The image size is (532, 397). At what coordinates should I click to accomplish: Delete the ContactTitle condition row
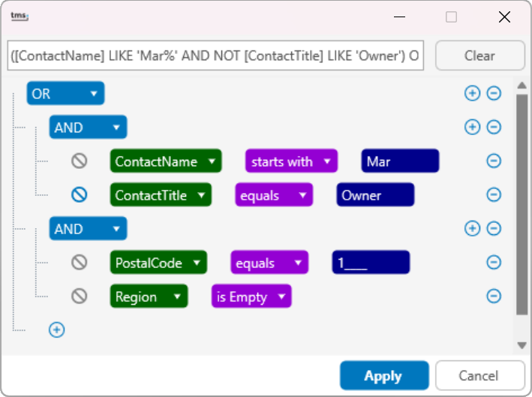pos(494,195)
